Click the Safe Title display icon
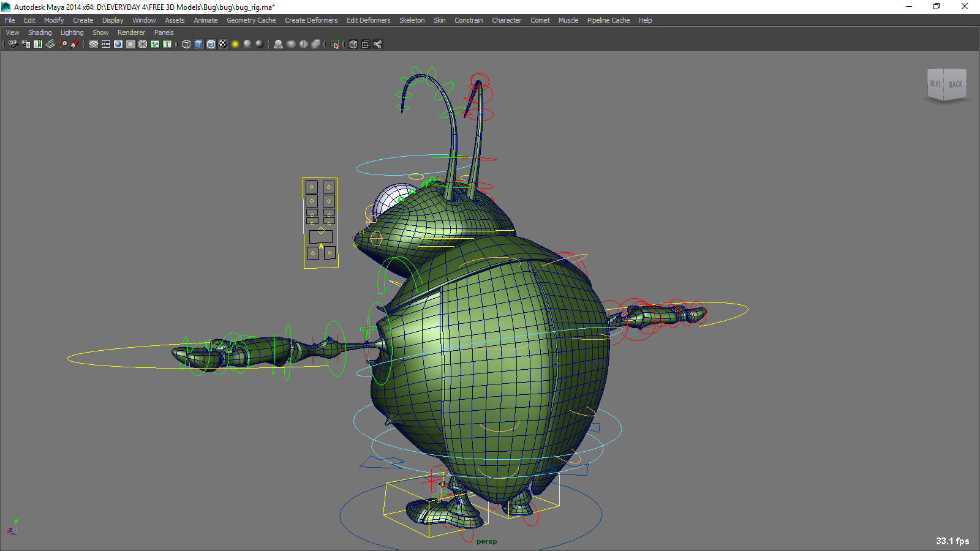The height and width of the screenshot is (551, 980). pos(167,44)
